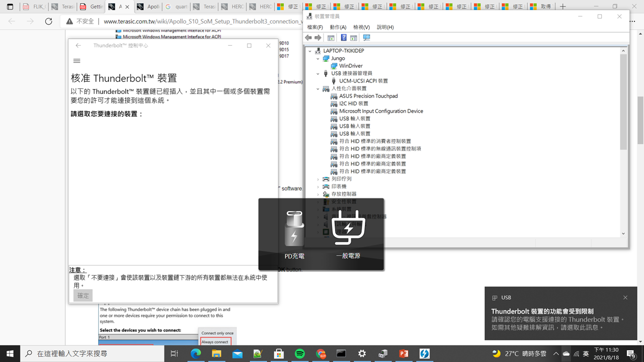This screenshot has width=644, height=362.
Task: Collapse the LAPTOP-TKIKIDEP root node
Action: point(310,51)
